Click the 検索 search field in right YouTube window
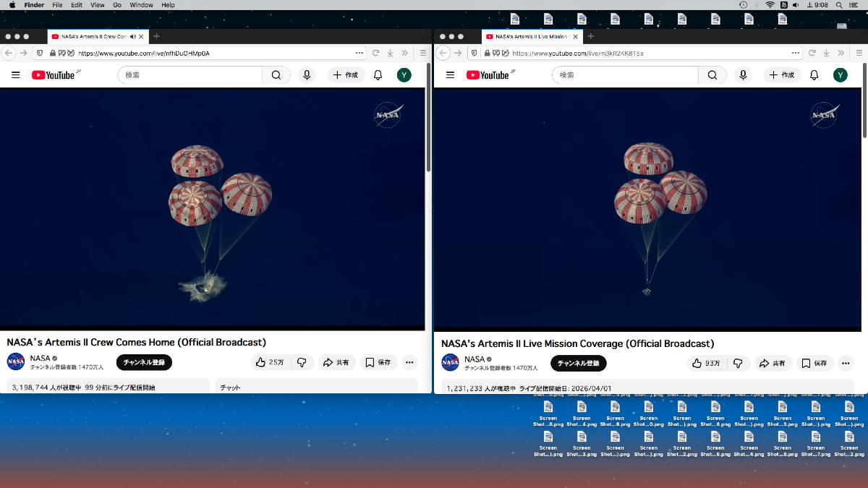Screen dimensions: 868x488 (x=625, y=75)
